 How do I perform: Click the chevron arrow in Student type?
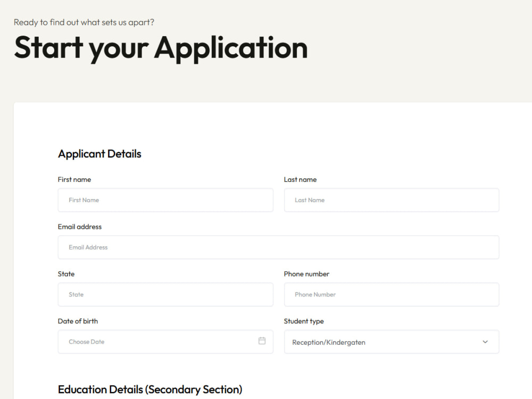[x=485, y=342]
